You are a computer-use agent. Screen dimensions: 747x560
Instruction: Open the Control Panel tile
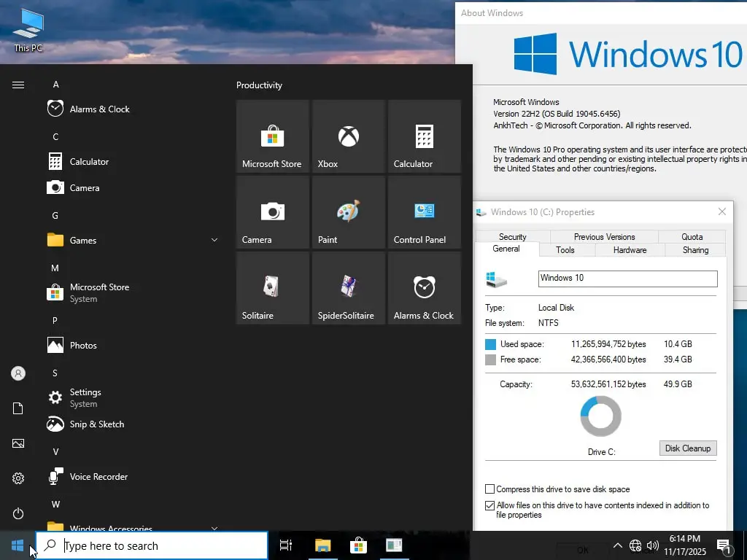424,212
